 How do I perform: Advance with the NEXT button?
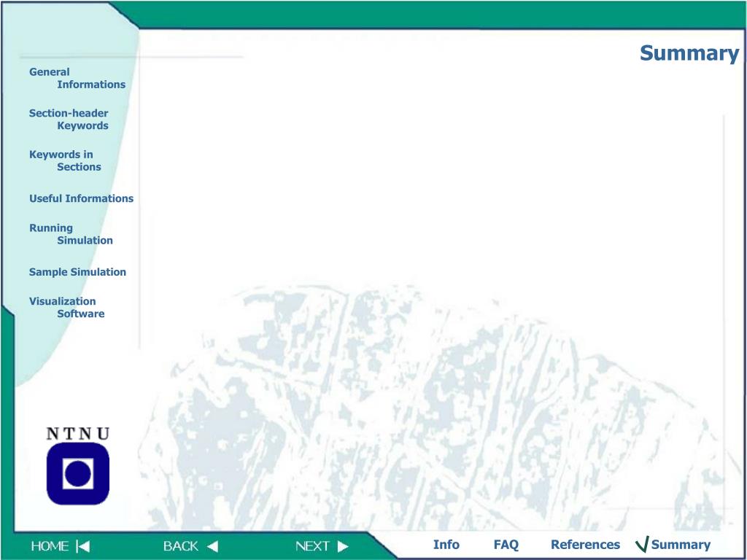tap(322, 546)
